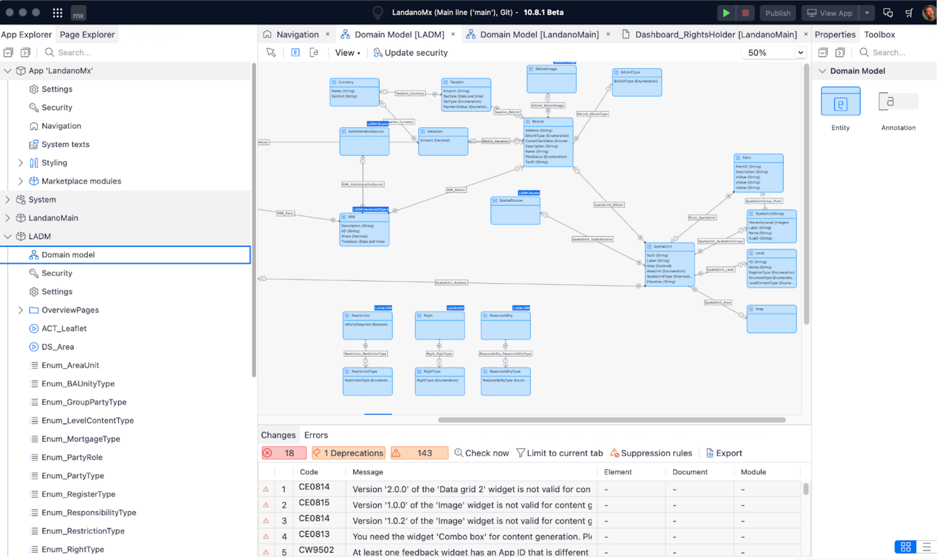Open the ACT_Leaflet microflow
945x560 pixels.
[x=64, y=329]
